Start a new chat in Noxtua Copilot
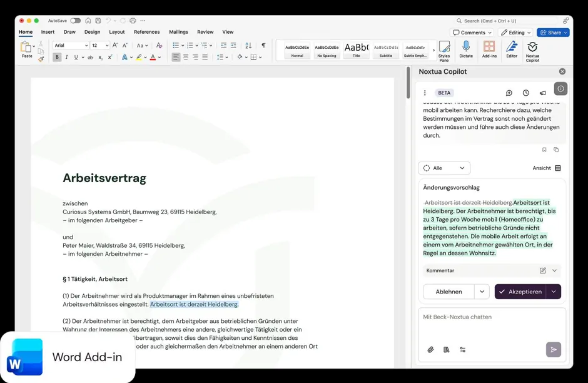588x383 pixels. click(509, 93)
